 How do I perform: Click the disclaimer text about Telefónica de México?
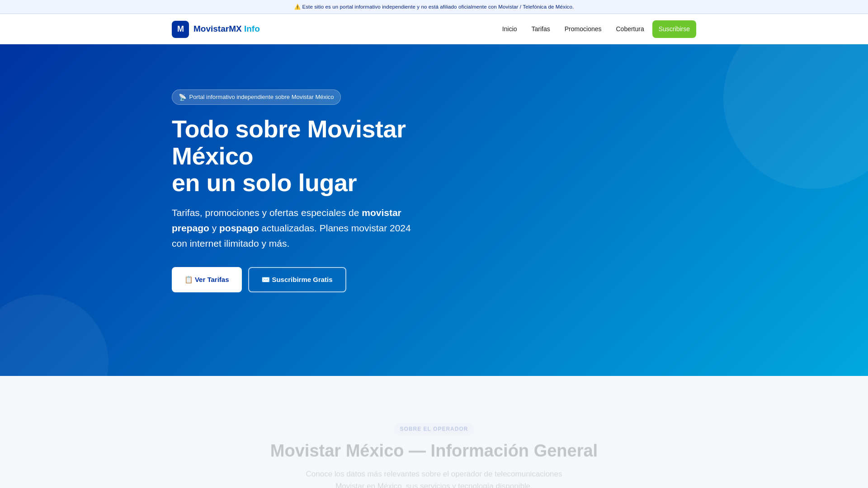(438, 7)
